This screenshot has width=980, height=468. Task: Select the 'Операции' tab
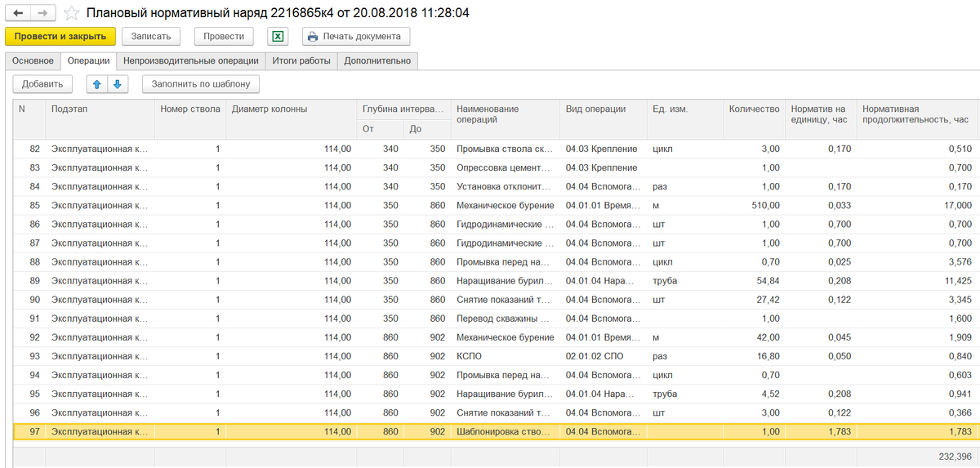click(x=88, y=60)
